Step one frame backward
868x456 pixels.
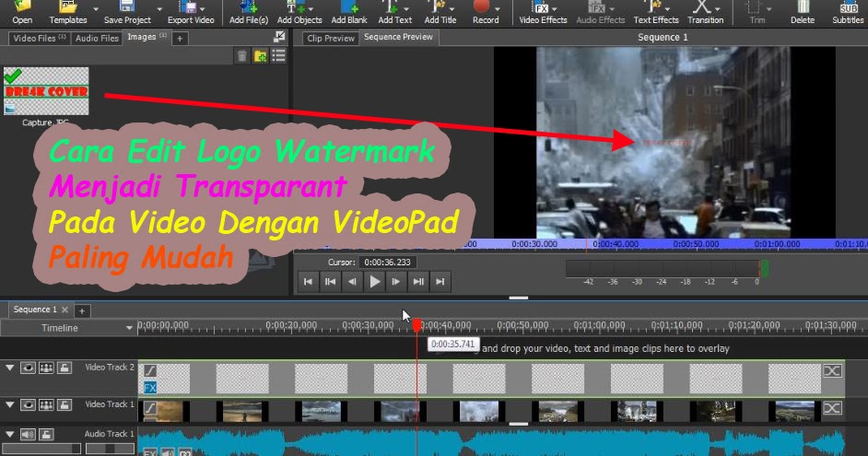[x=352, y=282]
